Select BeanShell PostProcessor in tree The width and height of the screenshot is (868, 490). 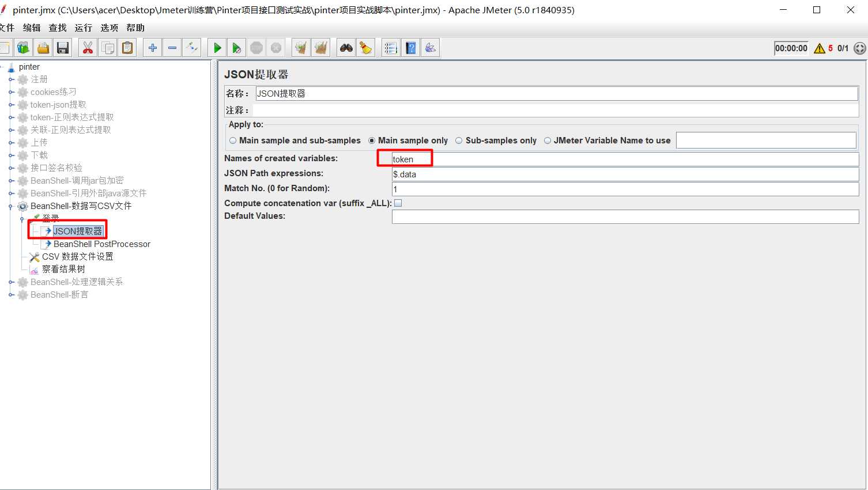pos(101,244)
